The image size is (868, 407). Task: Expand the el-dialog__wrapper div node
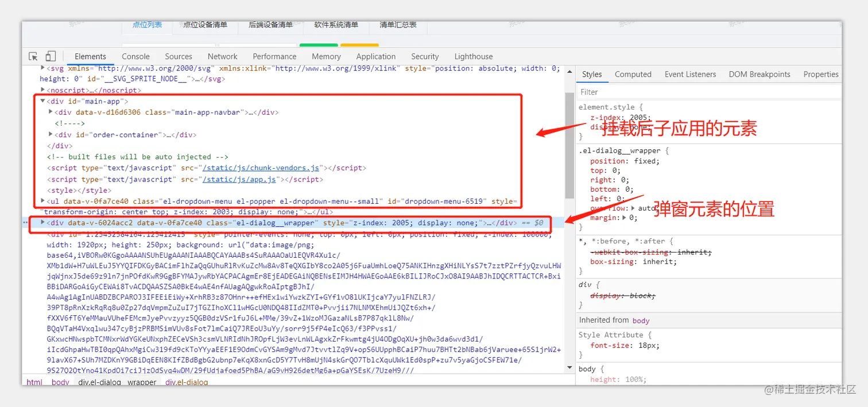[x=43, y=222]
